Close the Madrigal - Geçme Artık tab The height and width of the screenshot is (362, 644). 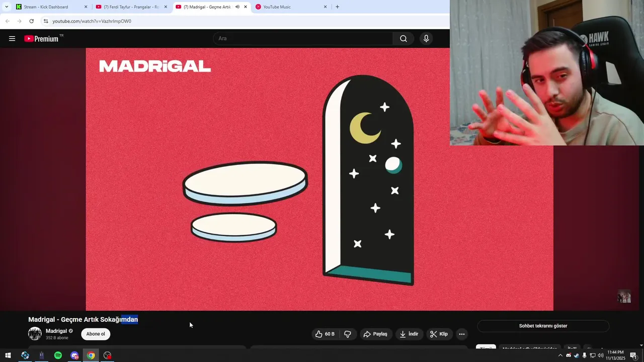246,7
